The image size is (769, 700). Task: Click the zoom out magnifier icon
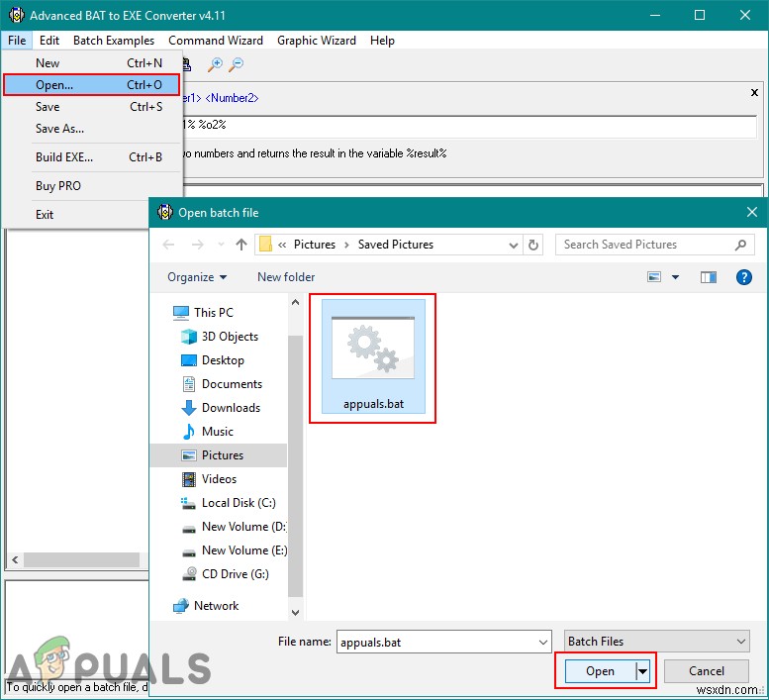237,64
